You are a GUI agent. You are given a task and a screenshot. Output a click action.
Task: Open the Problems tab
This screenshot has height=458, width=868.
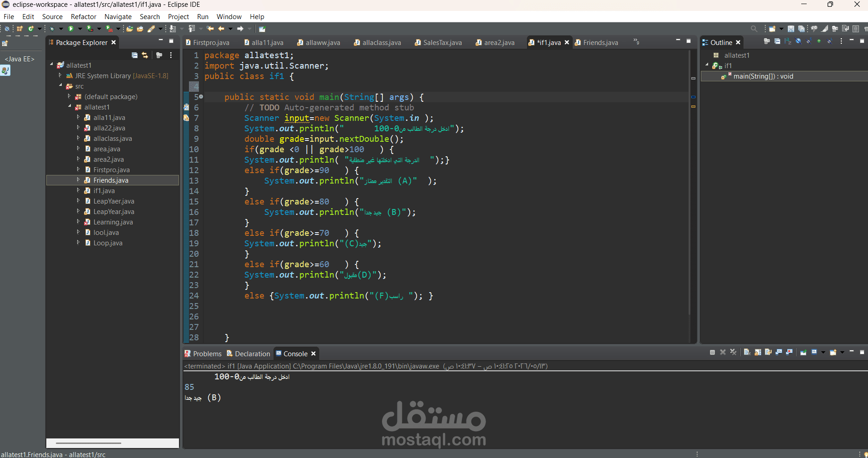[x=203, y=353]
